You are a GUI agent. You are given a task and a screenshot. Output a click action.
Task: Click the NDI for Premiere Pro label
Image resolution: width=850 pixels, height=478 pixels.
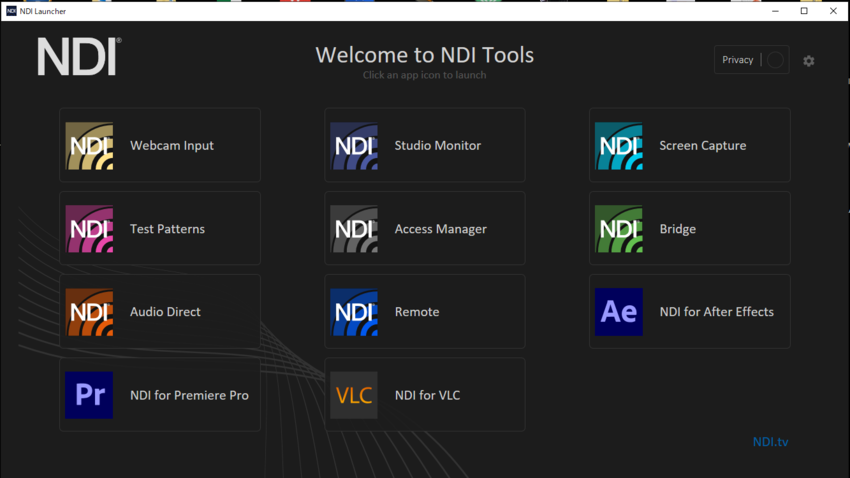pyautogui.click(x=189, y=395)
